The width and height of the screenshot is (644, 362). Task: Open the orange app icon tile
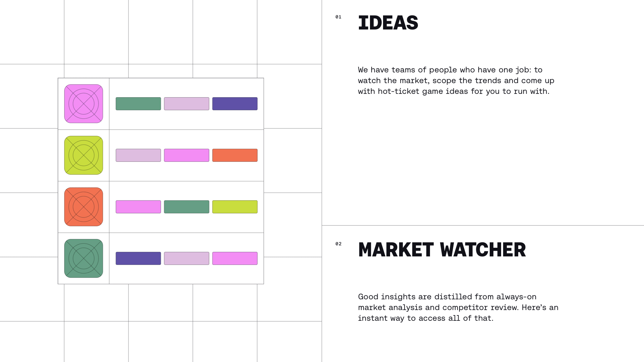84,207
